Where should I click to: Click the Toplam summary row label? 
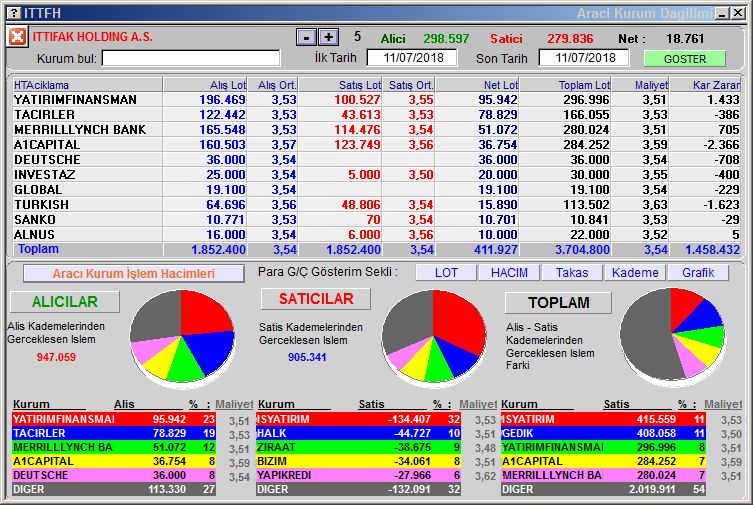point(38,249)
